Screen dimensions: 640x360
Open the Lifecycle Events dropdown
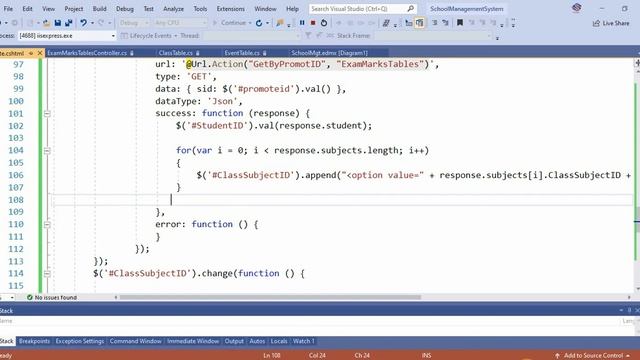click(176, 36)
